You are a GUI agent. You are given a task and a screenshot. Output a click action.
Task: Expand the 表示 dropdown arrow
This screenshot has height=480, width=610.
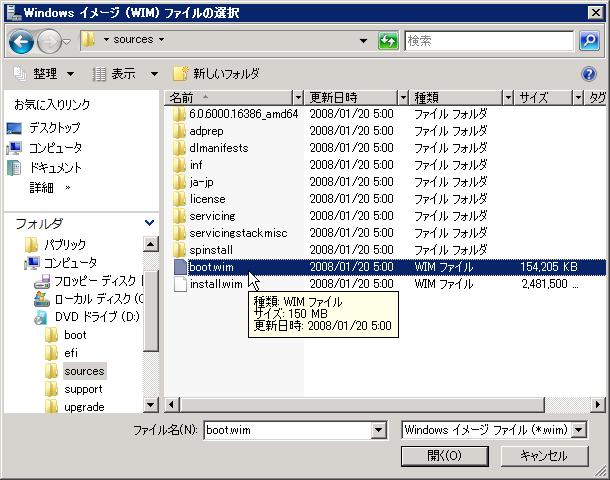coord(154,74)
